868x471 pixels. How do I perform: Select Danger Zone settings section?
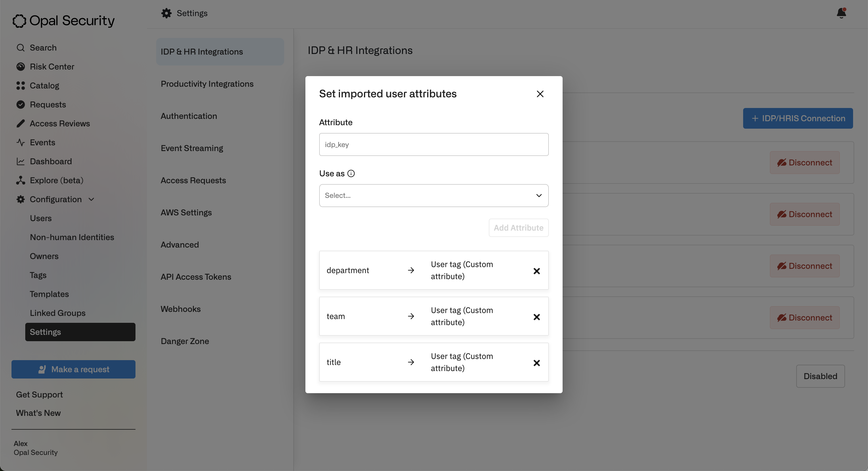[x=185, y=341]
